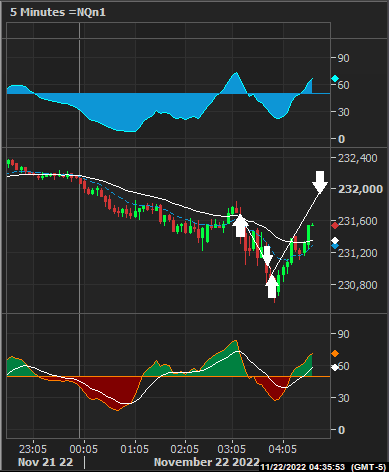
Task: Click the 00:05 time axis label
Action: click(84, 449)
